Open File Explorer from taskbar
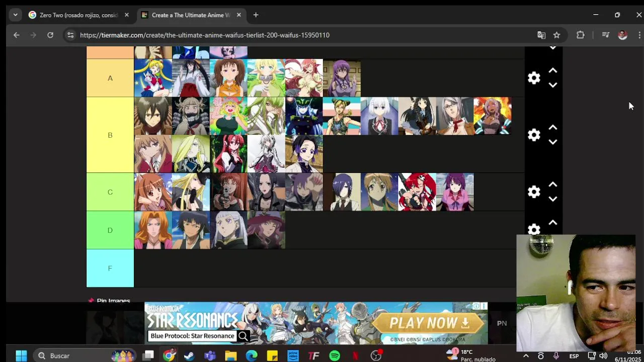The height and width of the screenshot is (362, 644). coord(231,355)
